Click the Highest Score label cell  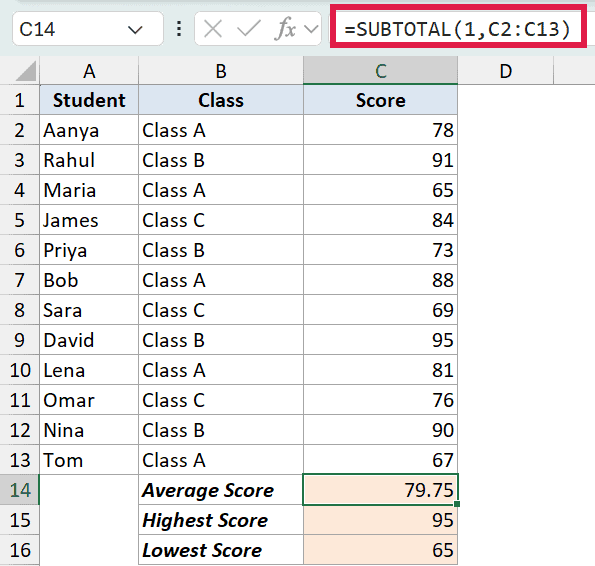click(221, 520)
